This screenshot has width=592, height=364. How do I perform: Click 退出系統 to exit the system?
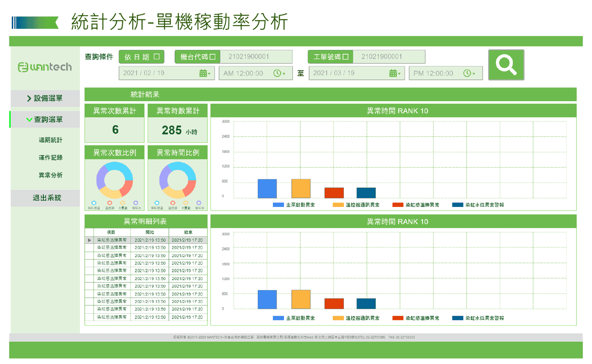pyautogui.click(x=45, y=198)
